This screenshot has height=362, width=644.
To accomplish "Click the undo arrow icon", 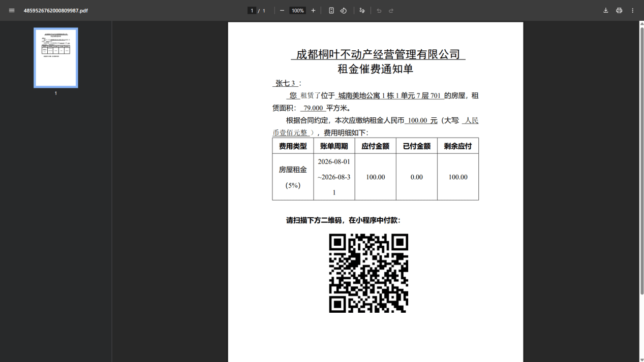I will 379,10.
